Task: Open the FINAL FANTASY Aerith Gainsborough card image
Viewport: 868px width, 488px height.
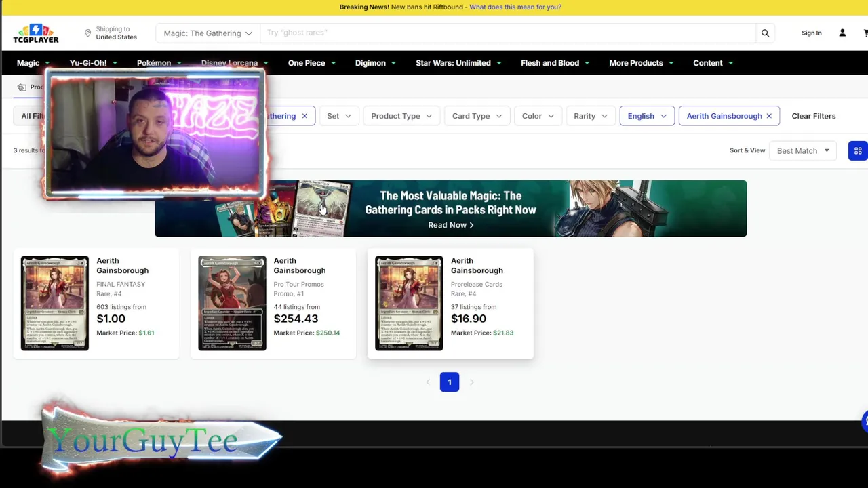Action: [x=55, y=303]
